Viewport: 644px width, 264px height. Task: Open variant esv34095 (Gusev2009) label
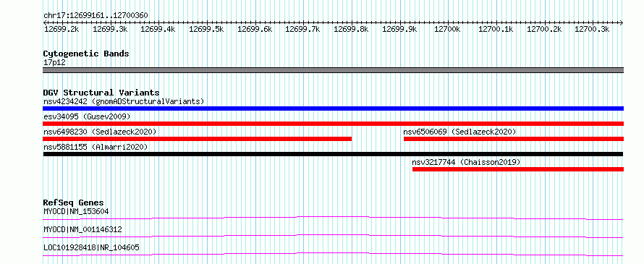pyautogui.click(x=87, y=116)
